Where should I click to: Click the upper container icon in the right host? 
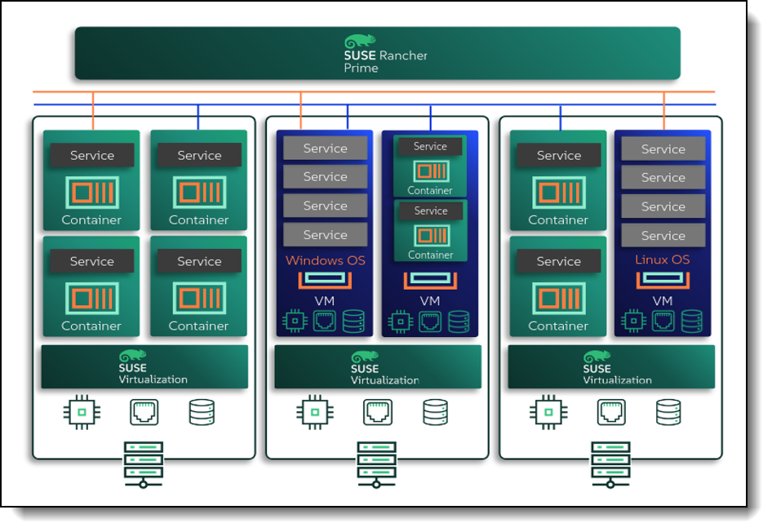pyautogui.click(x=559, y=193)
